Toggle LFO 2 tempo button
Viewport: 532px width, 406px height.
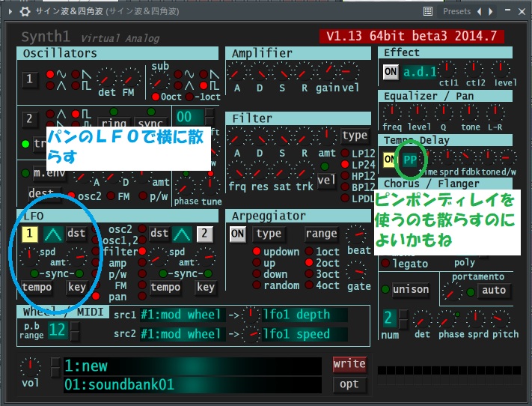point(165,288)
